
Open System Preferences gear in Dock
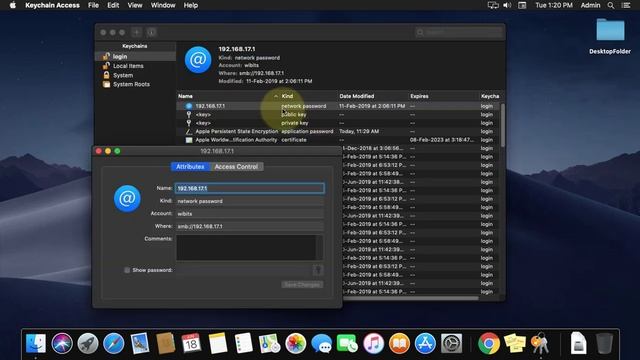(451, 343)
